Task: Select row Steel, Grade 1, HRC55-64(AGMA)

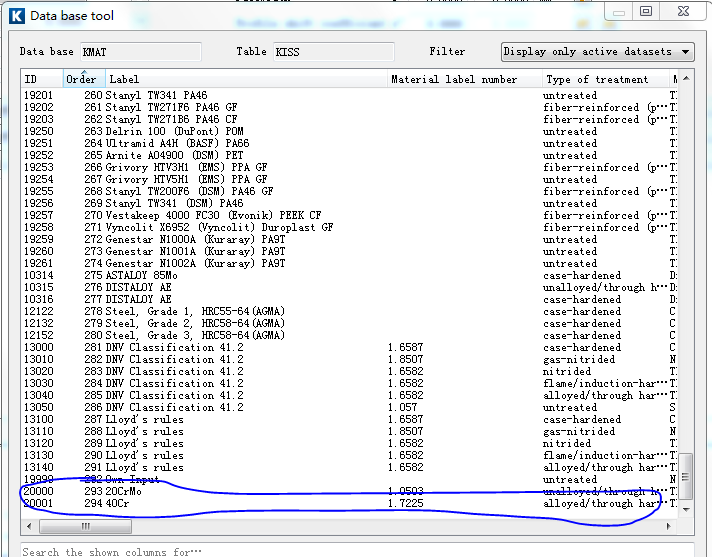Action: pos(350,311)
